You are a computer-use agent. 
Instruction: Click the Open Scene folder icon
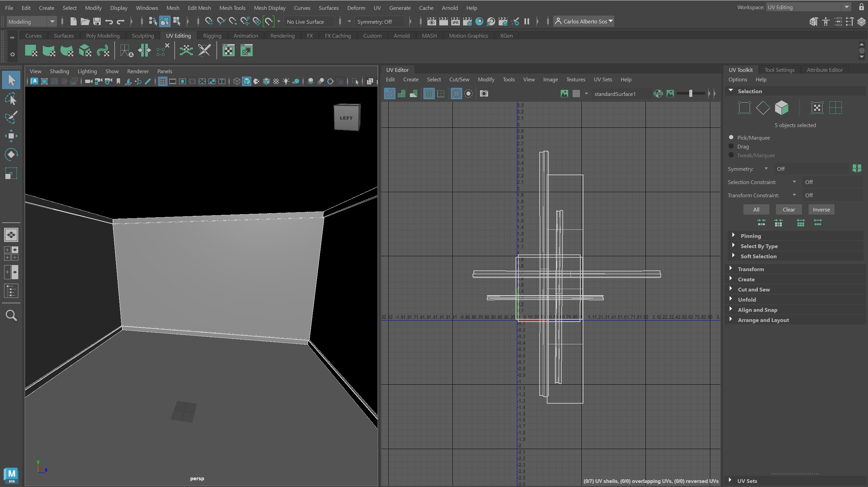85,22
